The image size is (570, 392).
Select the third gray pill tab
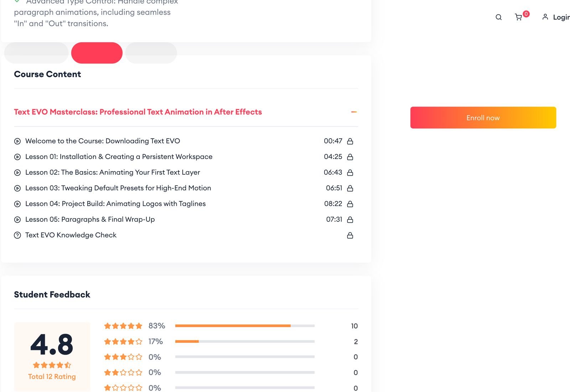(x=151, y=53)
